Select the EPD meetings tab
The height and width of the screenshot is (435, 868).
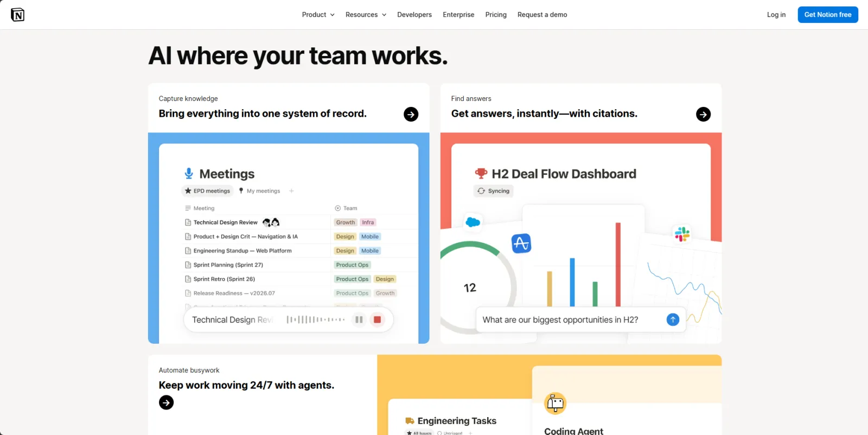click(208, 191)
